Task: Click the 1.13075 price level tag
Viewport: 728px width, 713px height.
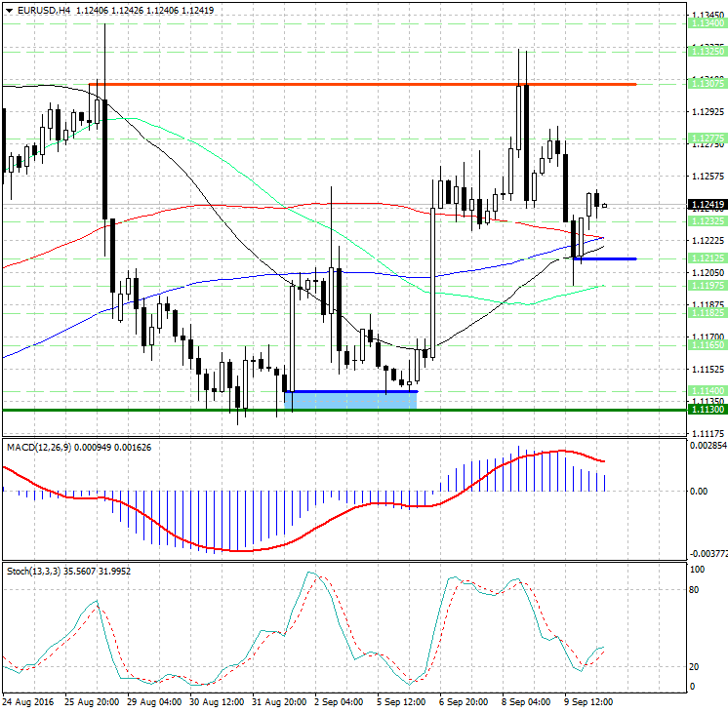Action: (708, 85)
